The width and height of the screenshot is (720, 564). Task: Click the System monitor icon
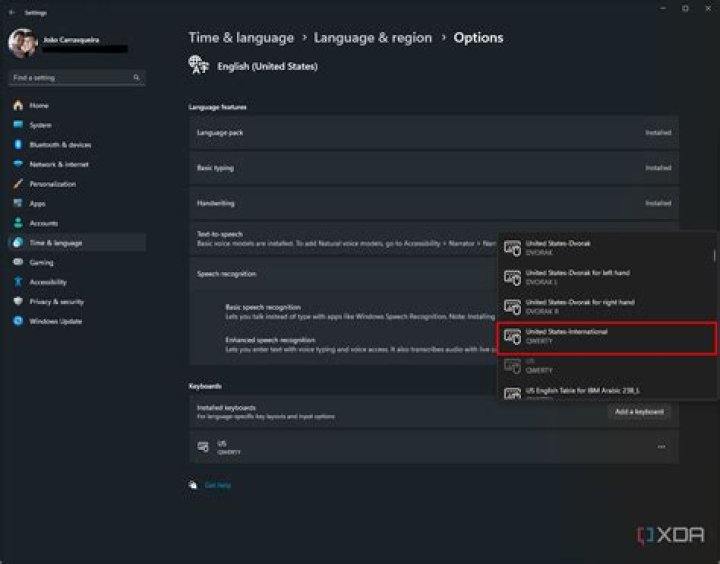(18, 124)
